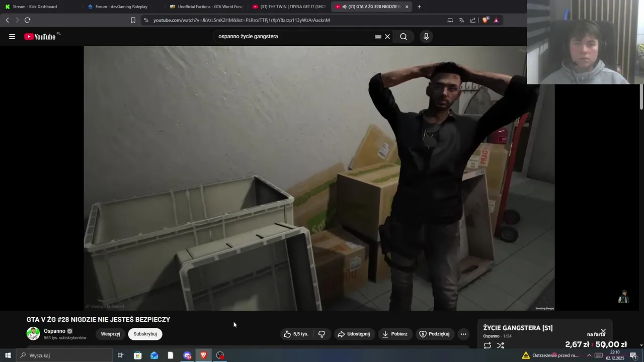Close the active GTA V ŻG tab
The image size is (644, 362).
[x=407, y=7]
